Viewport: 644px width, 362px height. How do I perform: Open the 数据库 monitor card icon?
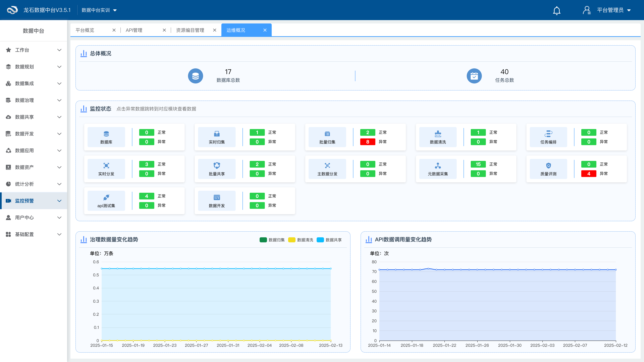(x=106, y=134)
